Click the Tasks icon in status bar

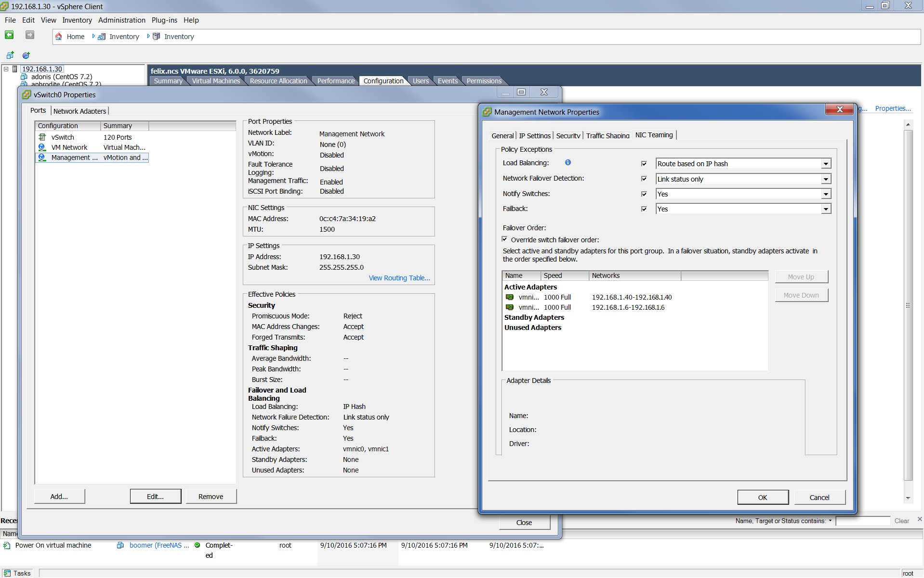7,573
